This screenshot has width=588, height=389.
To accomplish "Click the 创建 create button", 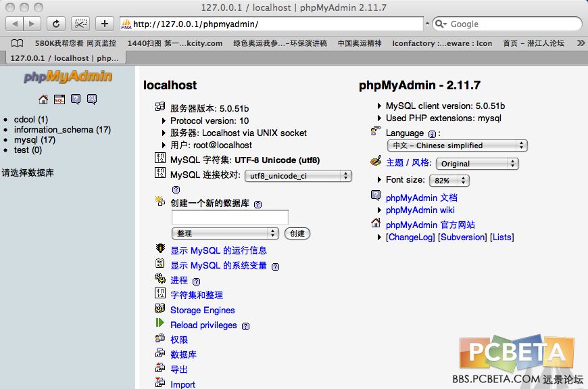I will pyautogui.click(x=297, y=233).
